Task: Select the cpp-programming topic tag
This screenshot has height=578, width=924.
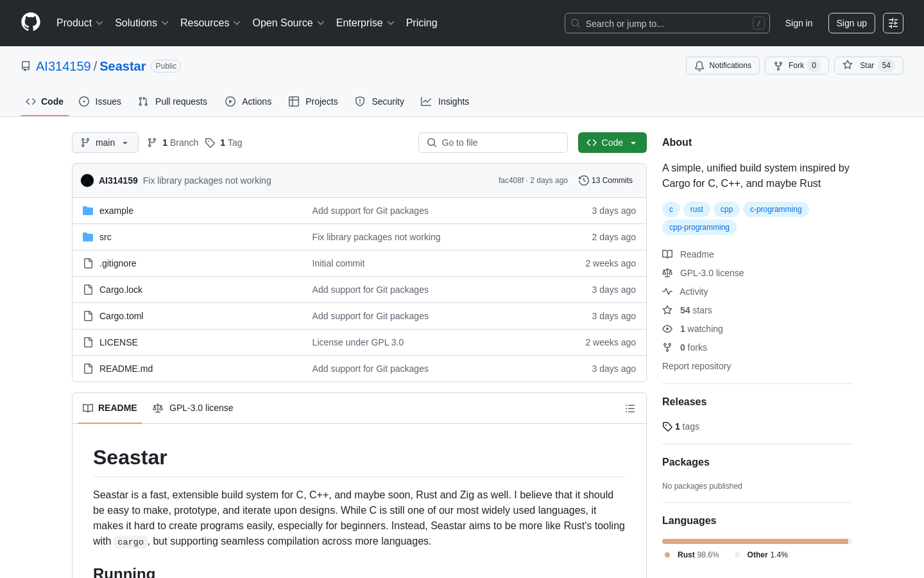Action: [699, 227]
